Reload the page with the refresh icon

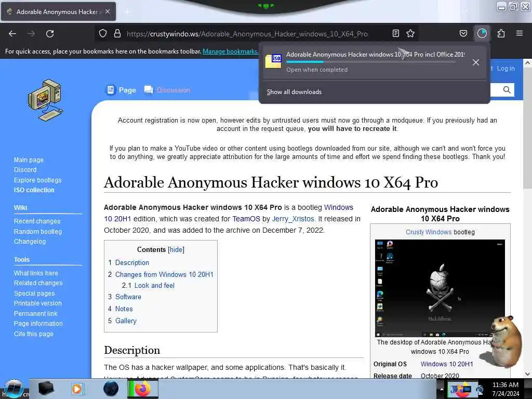point(50,34)
